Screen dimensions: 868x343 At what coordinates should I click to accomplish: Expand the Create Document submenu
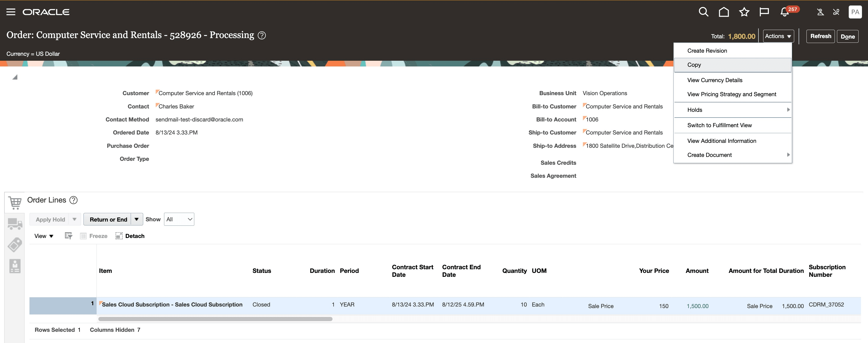(x=733, y=155)
